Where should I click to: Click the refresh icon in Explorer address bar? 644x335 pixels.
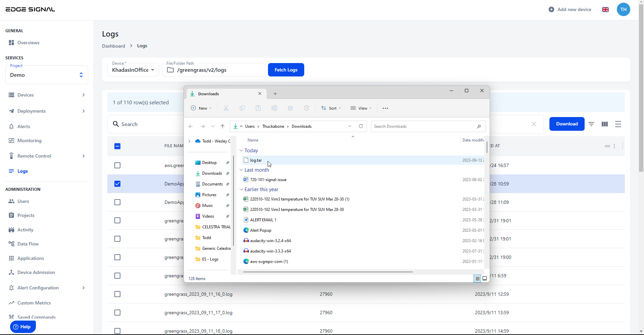point(361,126)
